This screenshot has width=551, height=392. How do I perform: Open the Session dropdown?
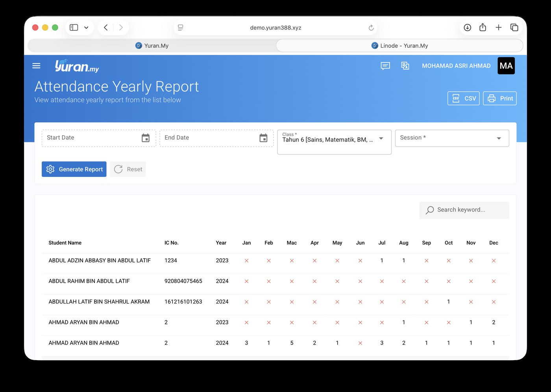point(452,138)
